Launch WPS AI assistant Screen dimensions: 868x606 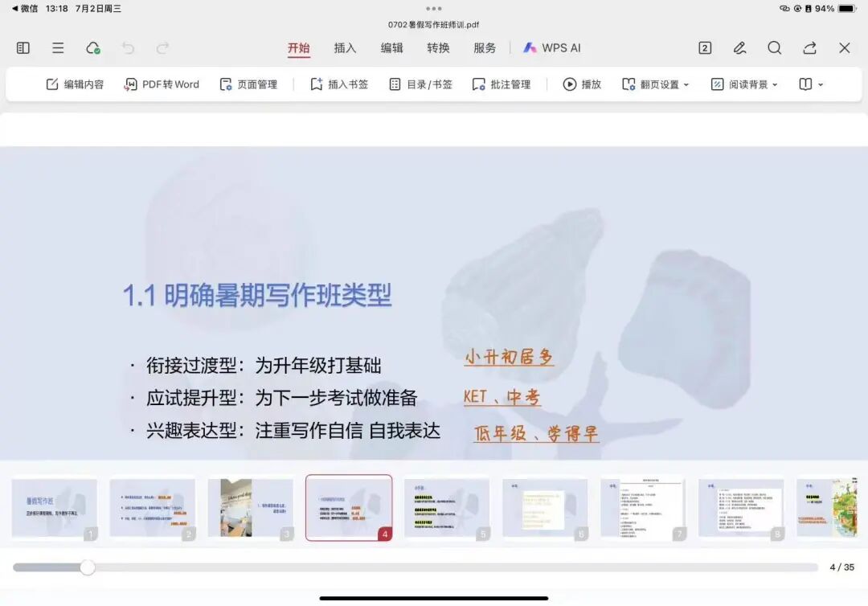pyautogui.click(x=552, y=47)
